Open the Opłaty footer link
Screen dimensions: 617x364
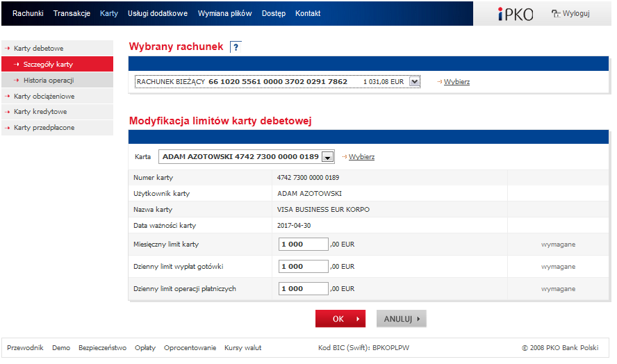tap(145, 348)
